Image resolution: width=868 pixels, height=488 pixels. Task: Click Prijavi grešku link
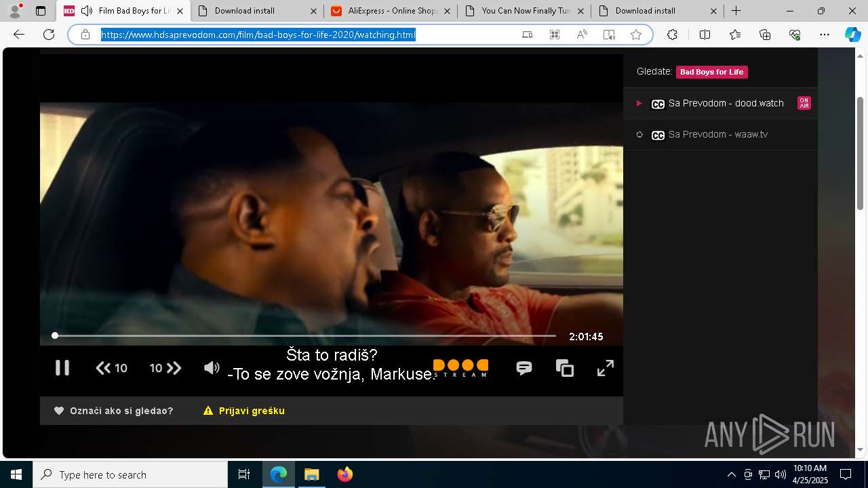(244, 411)
